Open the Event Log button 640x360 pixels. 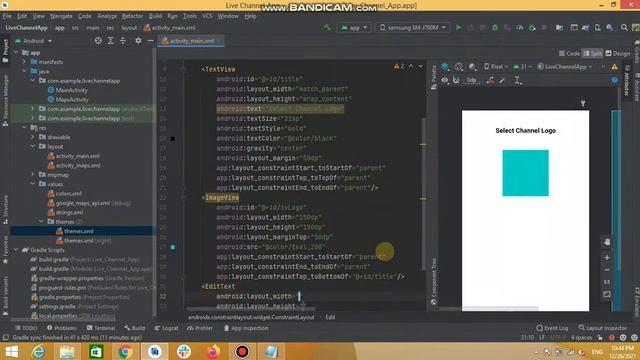(552, 328)
